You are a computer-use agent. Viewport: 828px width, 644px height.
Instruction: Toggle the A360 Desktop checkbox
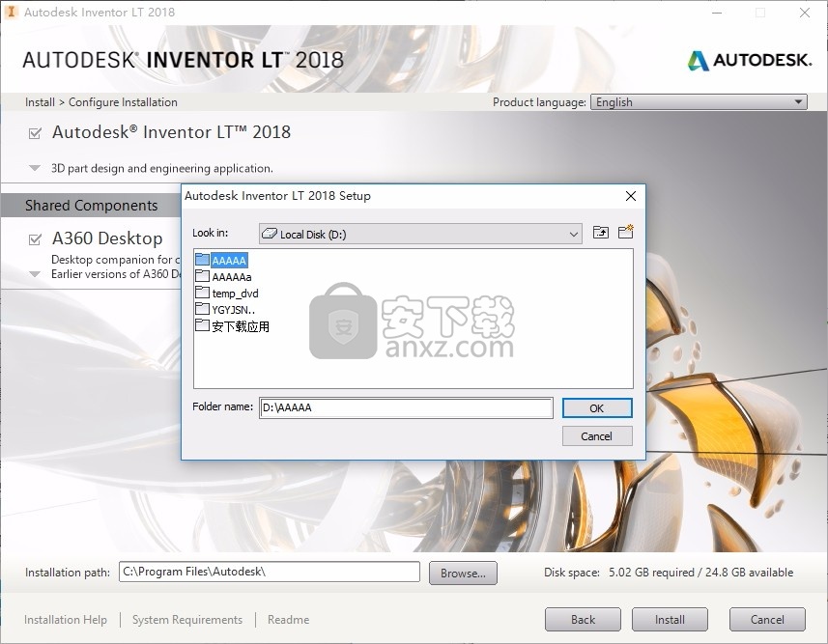pos(35,239)
